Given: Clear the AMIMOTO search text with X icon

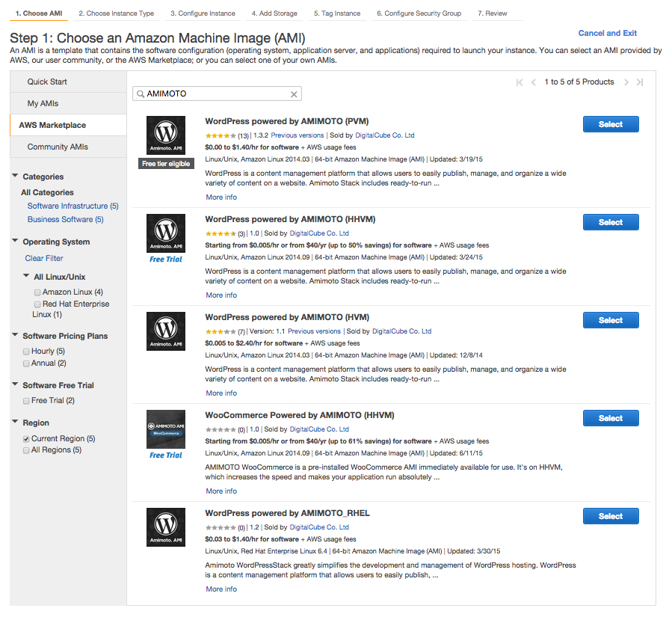Looking at the screenshot, I should (x=294, y=94).
